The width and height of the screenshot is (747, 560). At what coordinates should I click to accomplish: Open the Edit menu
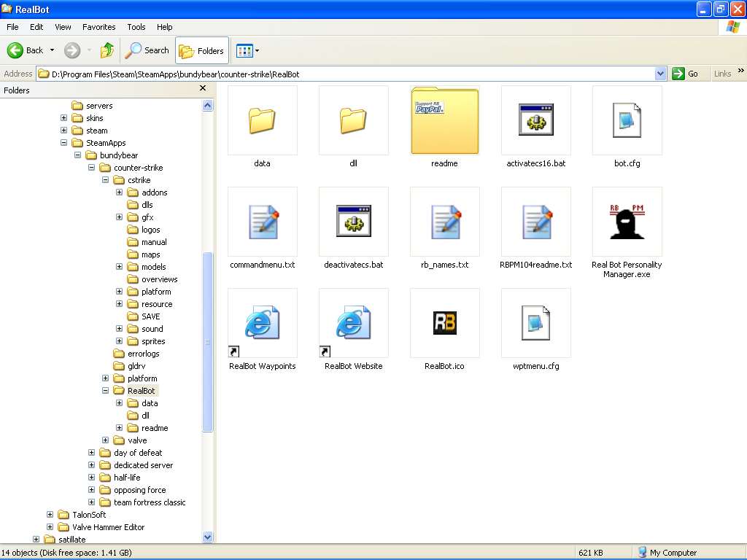coord(36,27)
